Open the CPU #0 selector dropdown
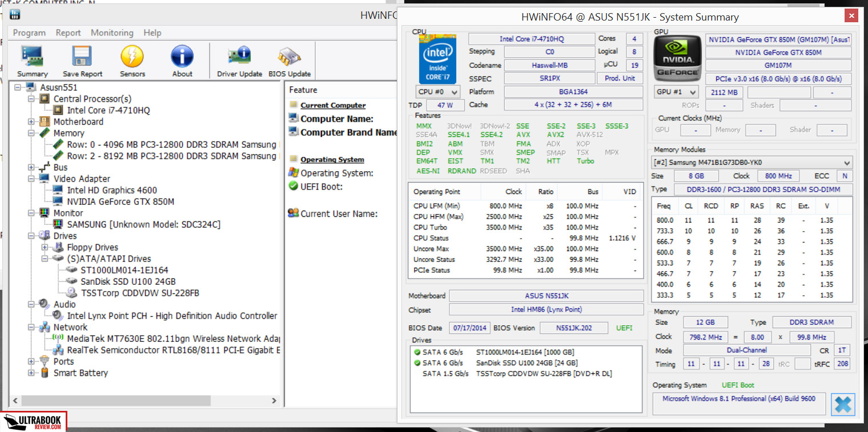The height and width of the screenshot is (432, 868). click(x=438, y=92)
